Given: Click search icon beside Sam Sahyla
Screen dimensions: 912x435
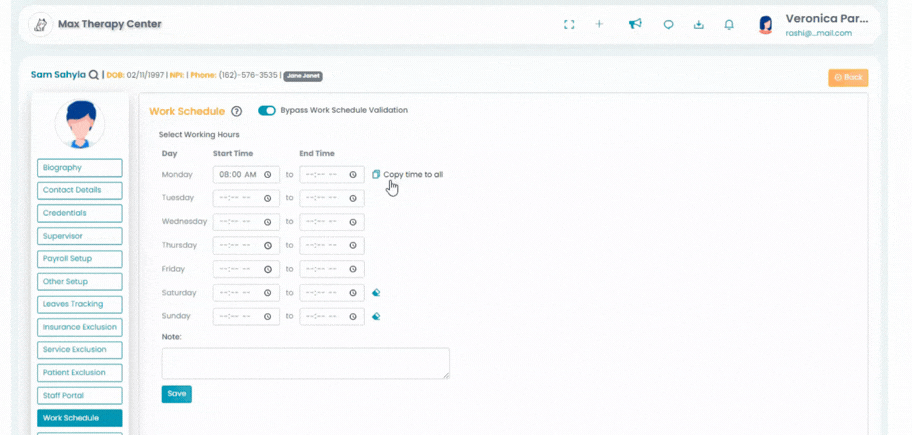Looking at the screenshot, I should 94,74.
